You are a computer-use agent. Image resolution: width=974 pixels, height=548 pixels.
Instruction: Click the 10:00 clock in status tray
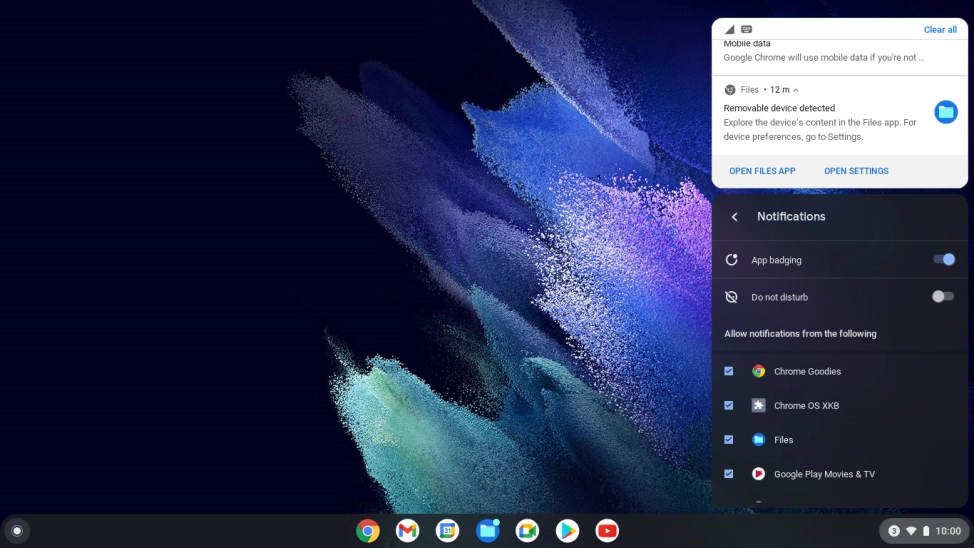click(948, 531)
